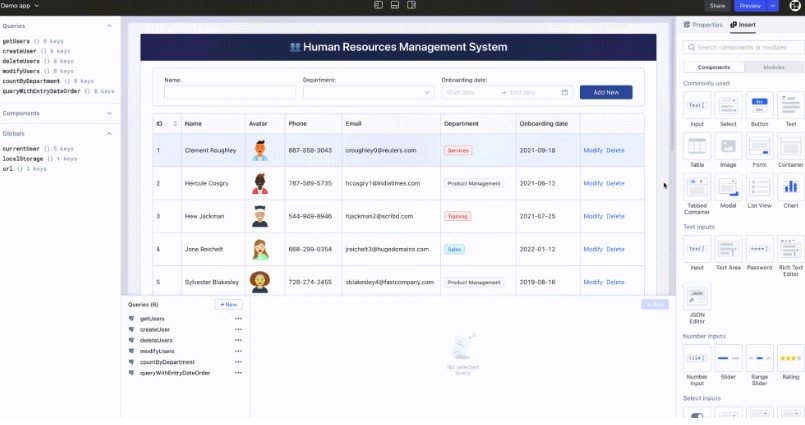Image resolution: width=805 pixels, height=425 pixels.
Task: Expand the Components section in left panel
Action: 109,113
